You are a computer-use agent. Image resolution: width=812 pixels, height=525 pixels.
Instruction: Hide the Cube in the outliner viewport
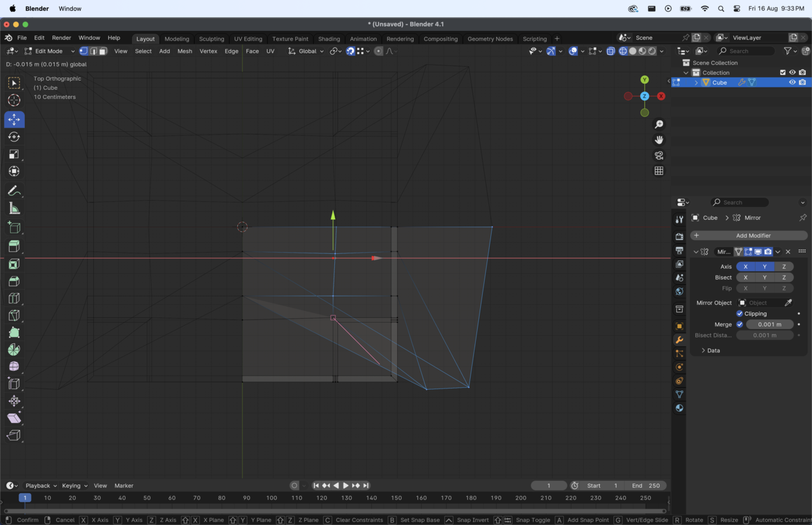[x=792, y=83]
